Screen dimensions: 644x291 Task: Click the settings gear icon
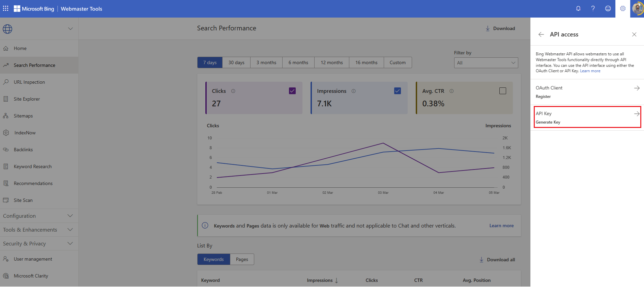[x=622, y=8]
